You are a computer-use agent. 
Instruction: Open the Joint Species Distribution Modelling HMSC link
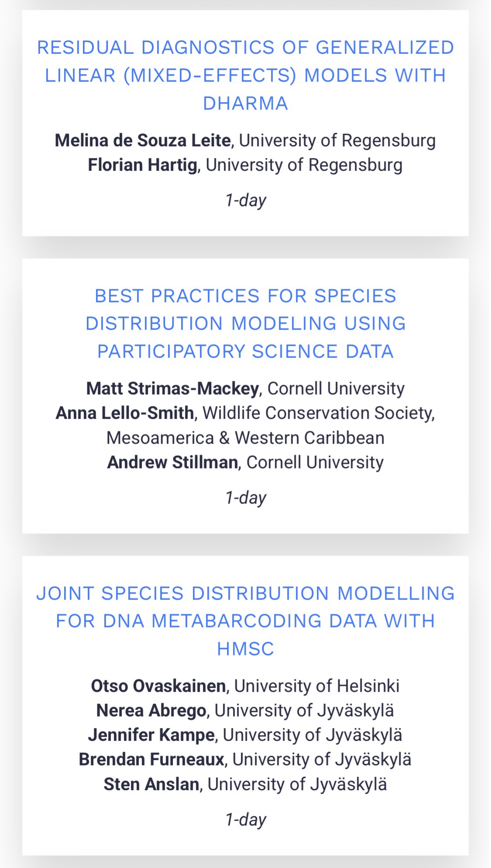tap(245, 620)
